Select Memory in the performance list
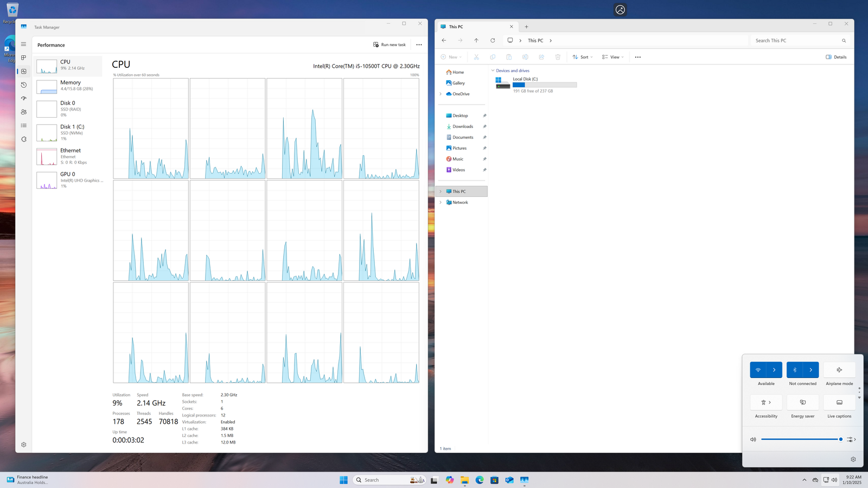The width and height of the screenshot is (868, 488). point(68,86)
